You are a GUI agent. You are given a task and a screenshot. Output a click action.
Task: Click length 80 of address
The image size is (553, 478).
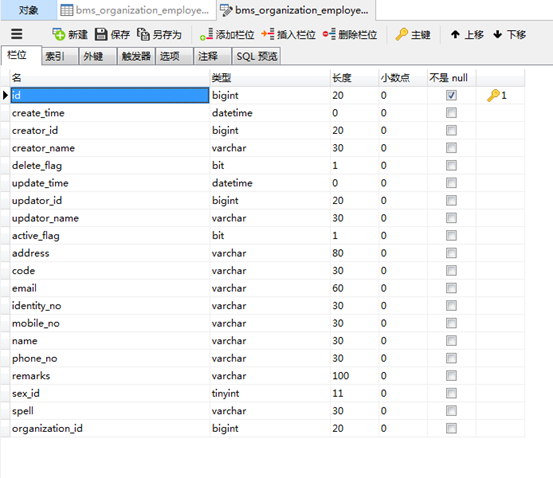click(x=354, y=253)
